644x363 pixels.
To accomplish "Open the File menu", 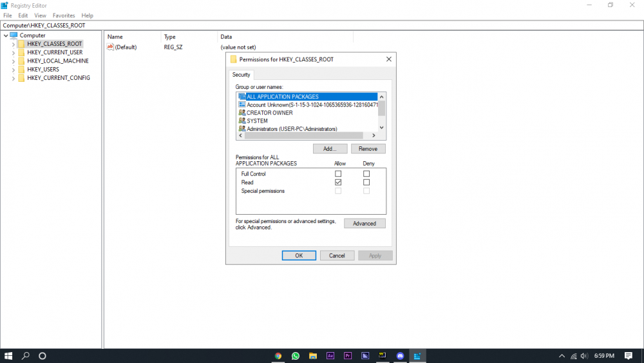I will (7, 15).
